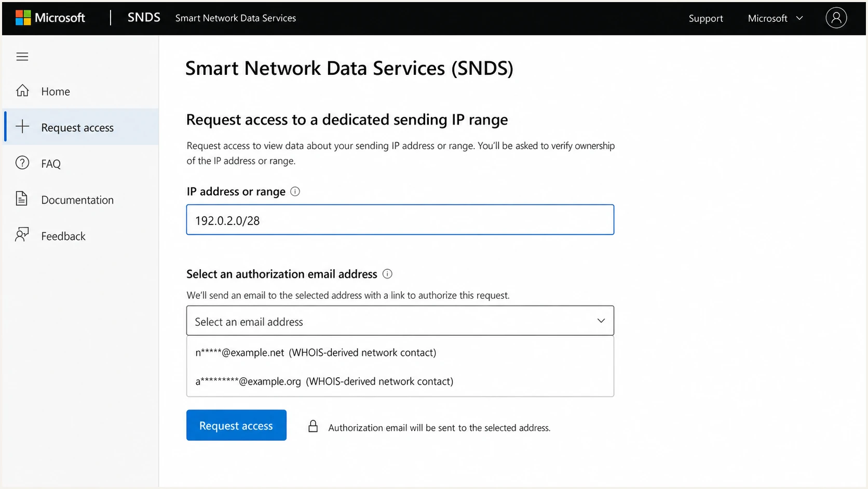Open Documentation from the sidebar
The image size is (868, 489).
81,200
